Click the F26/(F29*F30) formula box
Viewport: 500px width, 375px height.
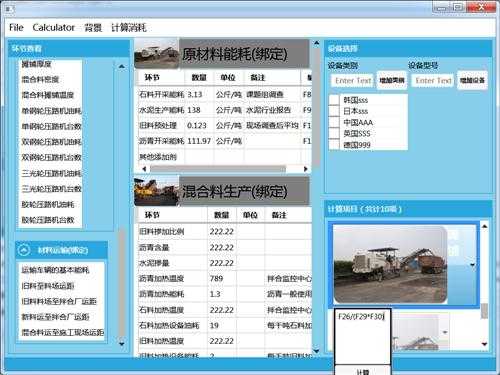pyautogui.click(x=363, y=336)
